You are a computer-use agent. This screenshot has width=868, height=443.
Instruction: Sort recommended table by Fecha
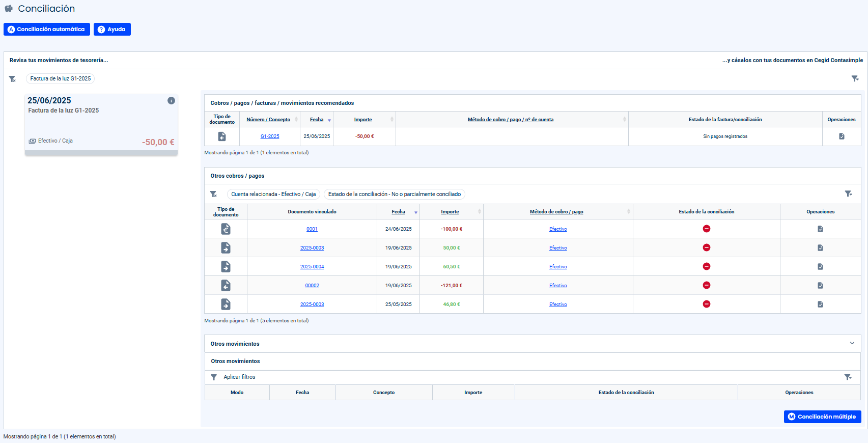pos(317,120)
